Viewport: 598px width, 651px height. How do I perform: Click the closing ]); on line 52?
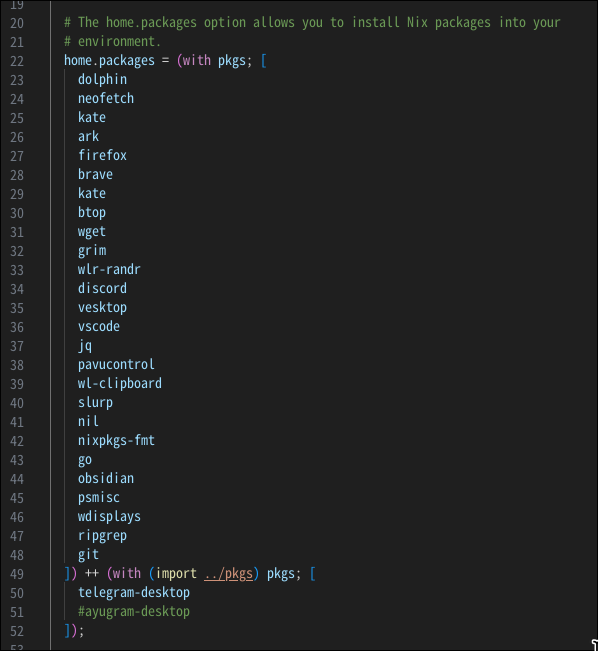(74, 631)
